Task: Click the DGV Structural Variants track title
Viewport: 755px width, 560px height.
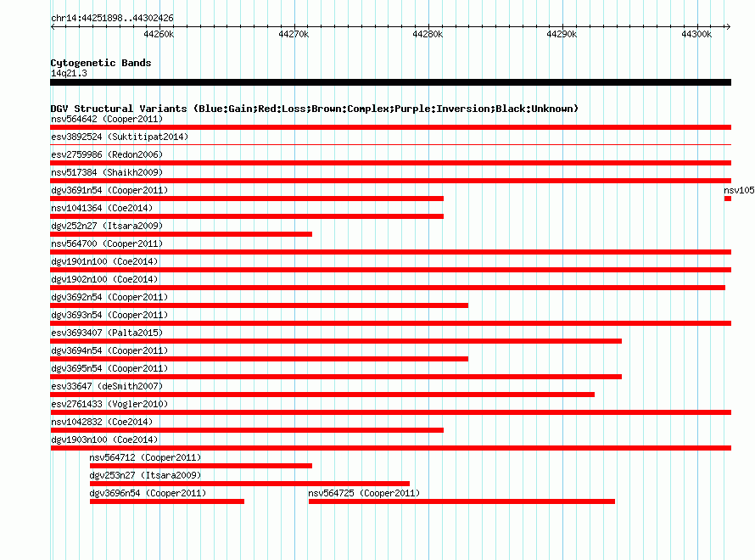Action: coord(315,109)
